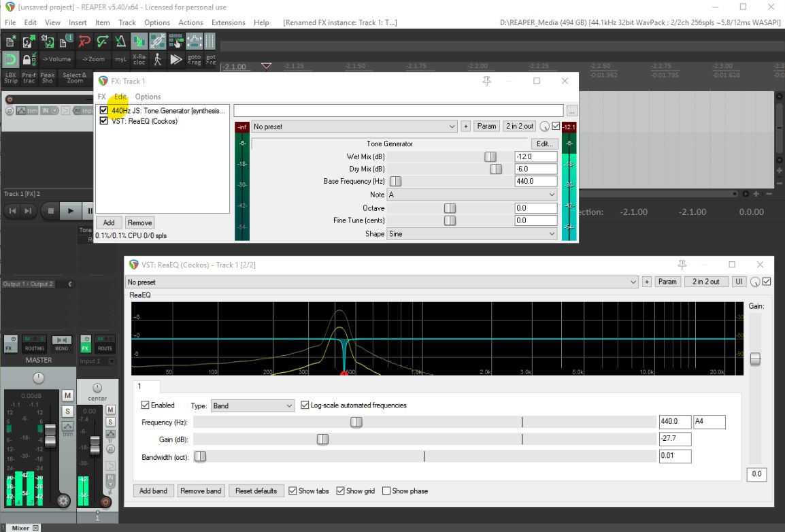Open the Extensions menu
The width and height of the screenshot is (785, 532).
coord(229,22)
